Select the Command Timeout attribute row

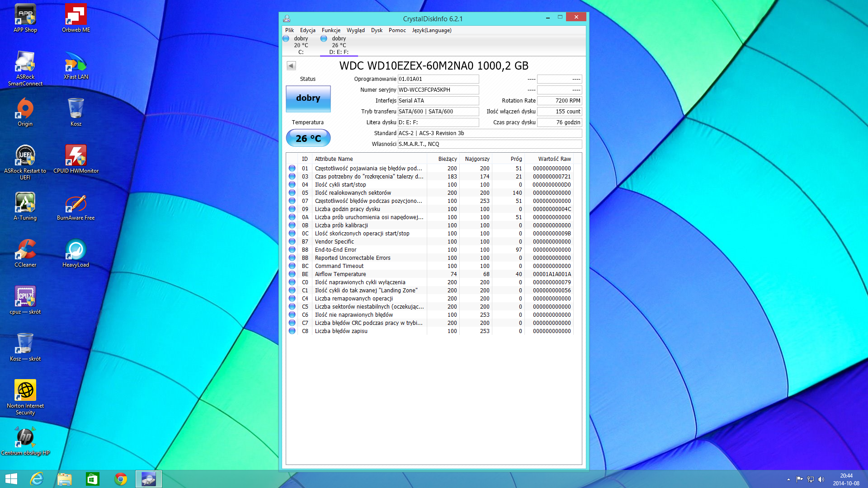[x=430, y=266]
